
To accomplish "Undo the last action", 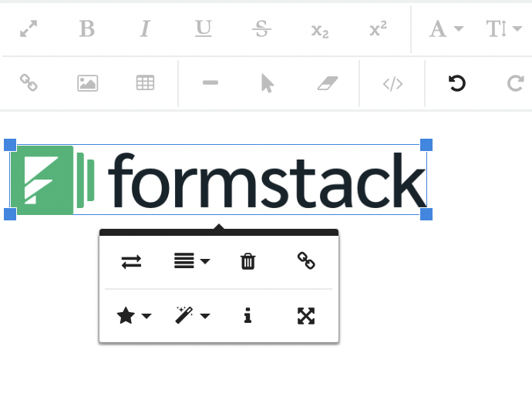I will tap(457, 83).
